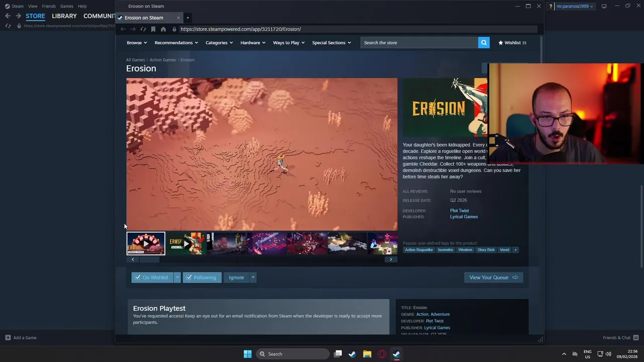Open Plot Twist developer link
The width and height of the screenshot is (644, 362).
459,211
